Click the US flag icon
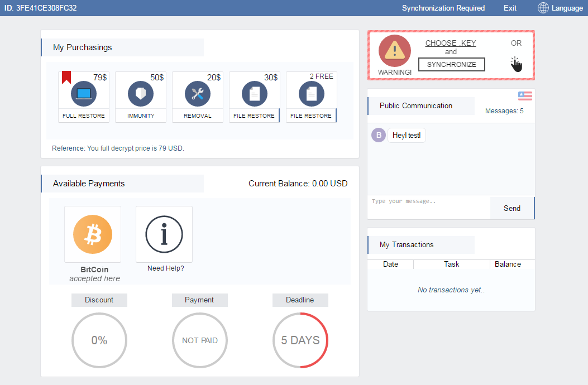The width and height of the screenshot is (588, 385). (525, 96)
